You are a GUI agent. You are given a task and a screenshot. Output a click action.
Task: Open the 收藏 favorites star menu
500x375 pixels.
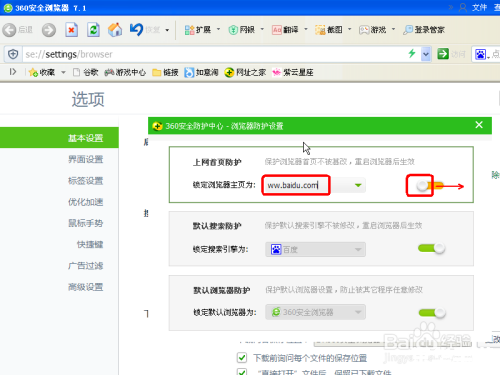coord(42,72)
